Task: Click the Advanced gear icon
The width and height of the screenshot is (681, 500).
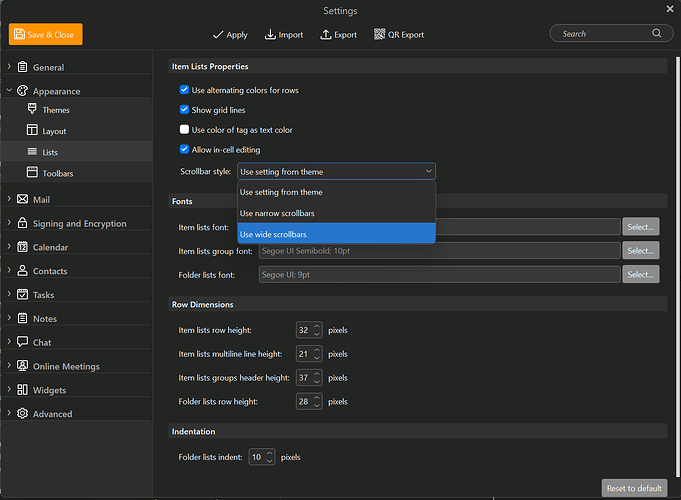Action: (x=22, y=414)
